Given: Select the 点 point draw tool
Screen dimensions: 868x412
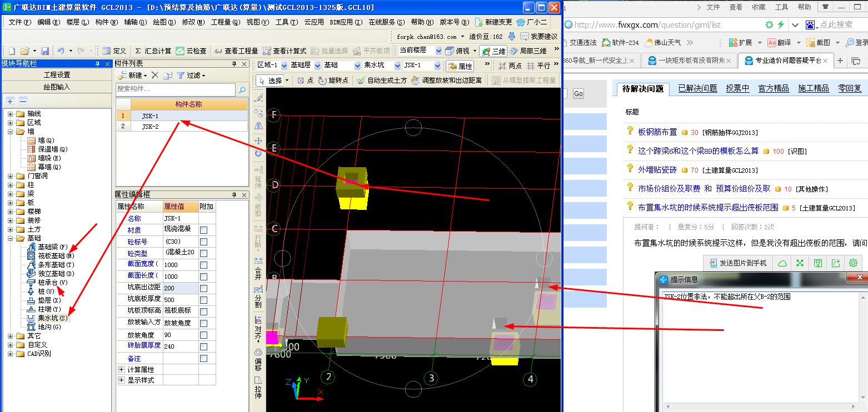Looking at the screenshot, I should [305, 81].
